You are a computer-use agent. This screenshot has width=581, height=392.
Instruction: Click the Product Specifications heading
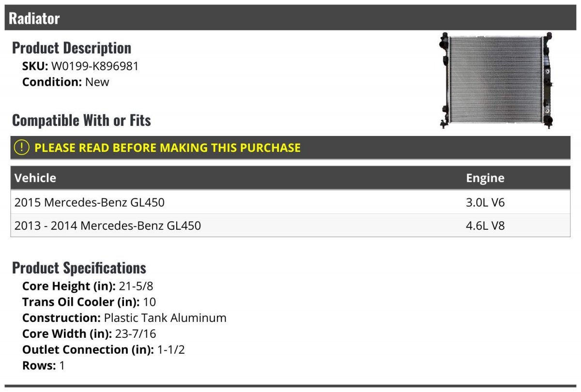point(79,268)
